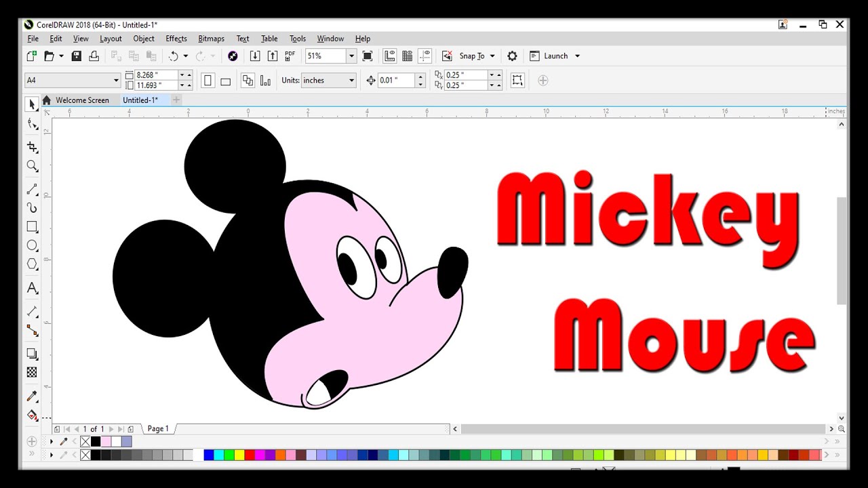The image size is (868, 488).
Task: Click the horizontal scrollbar below canvas
Action: click(x=643, y=429)
